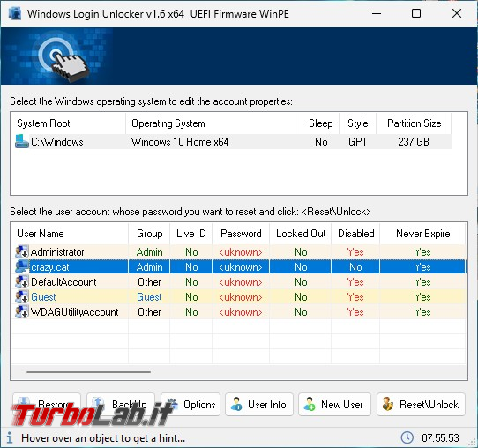478x448 pixels.
Task: Select the Administrator user name
Action: coord(57,252)
